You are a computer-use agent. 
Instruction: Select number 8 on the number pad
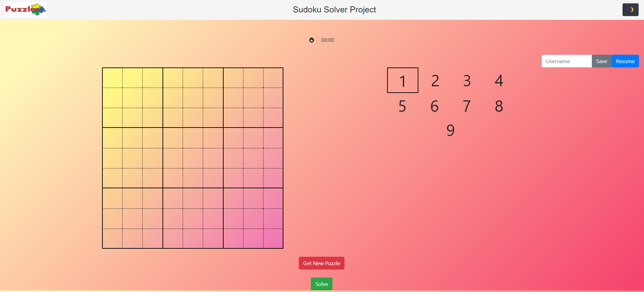(499, 106)
